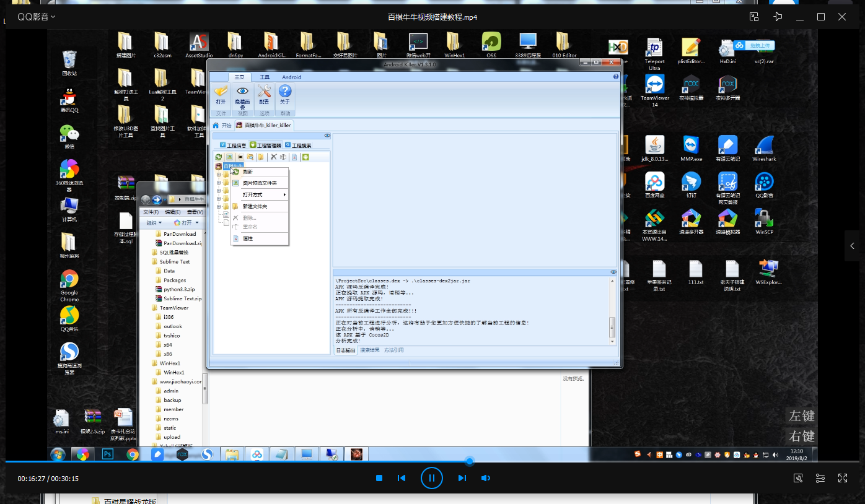The image size is (865, 504).
Task: Open the 开始 start tab
Action: click(x=222, y=125)
